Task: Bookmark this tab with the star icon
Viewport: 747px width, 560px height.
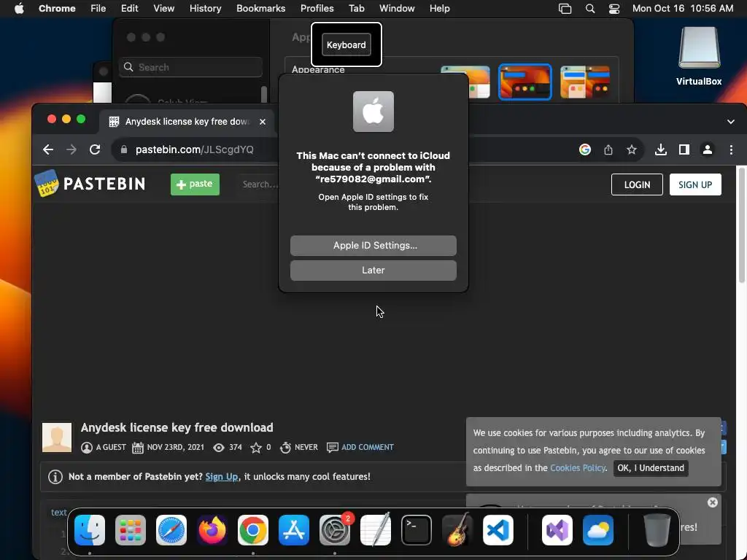Action: (x=632, y=149)
